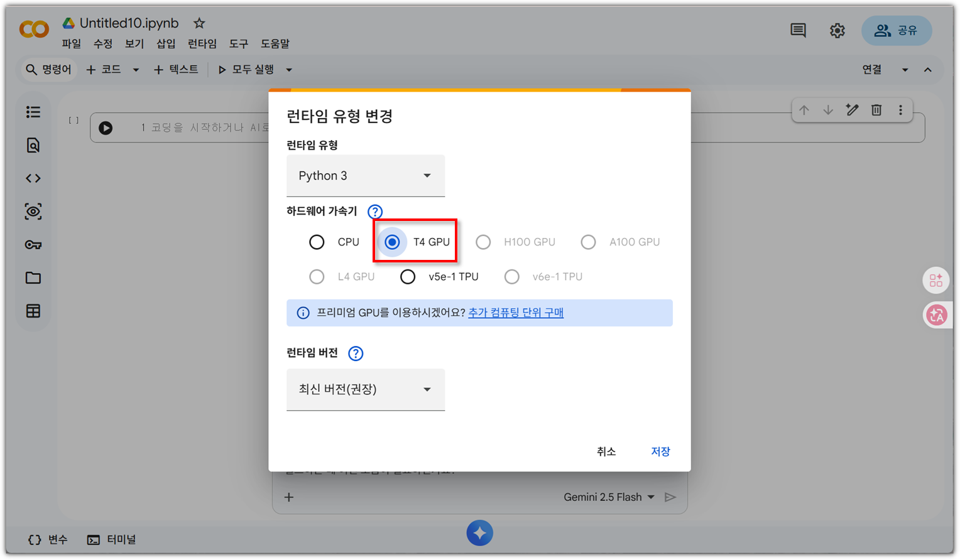Click the 취소 button
The width and height of the screenshot is (960, 560).
pos(606,451)
